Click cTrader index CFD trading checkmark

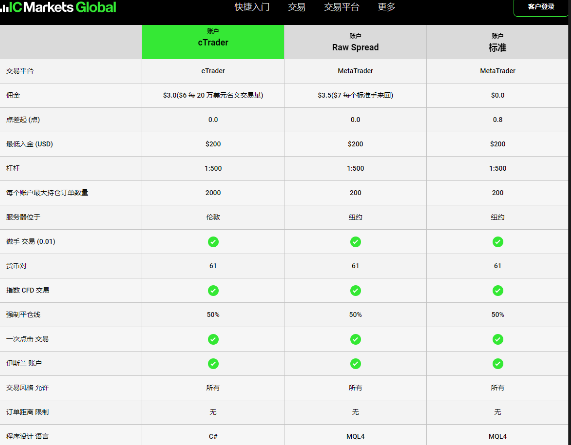coord(213,291)
